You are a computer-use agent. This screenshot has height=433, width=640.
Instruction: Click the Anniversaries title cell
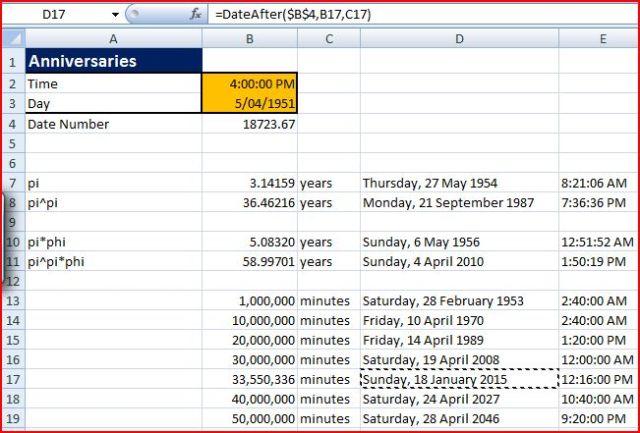coord(112,61)
